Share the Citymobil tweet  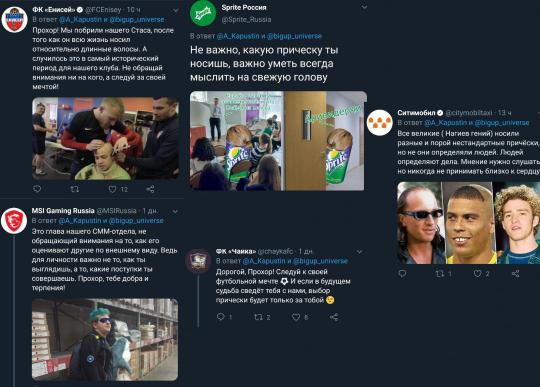515,273
